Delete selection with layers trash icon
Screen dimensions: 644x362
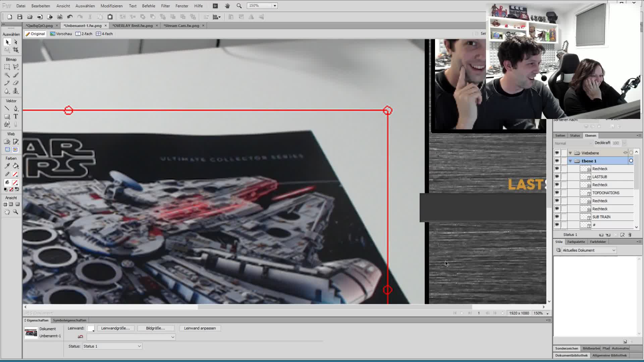pos(630,235)
